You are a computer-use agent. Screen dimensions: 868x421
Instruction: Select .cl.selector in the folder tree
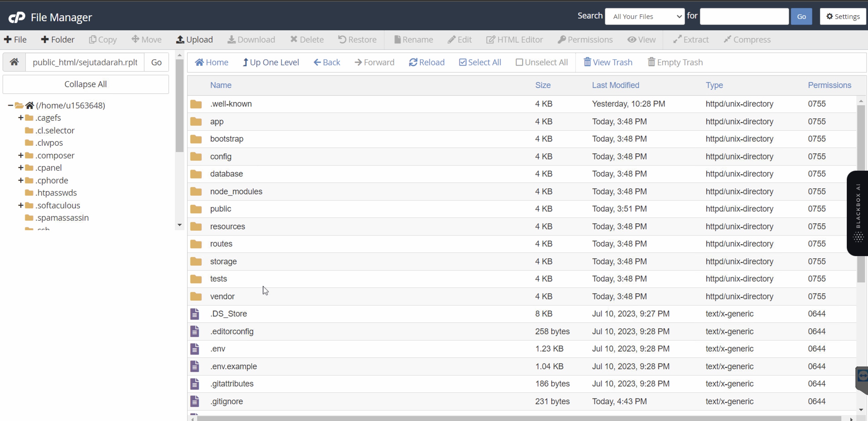pyautogui.click(x=55, y=130)
